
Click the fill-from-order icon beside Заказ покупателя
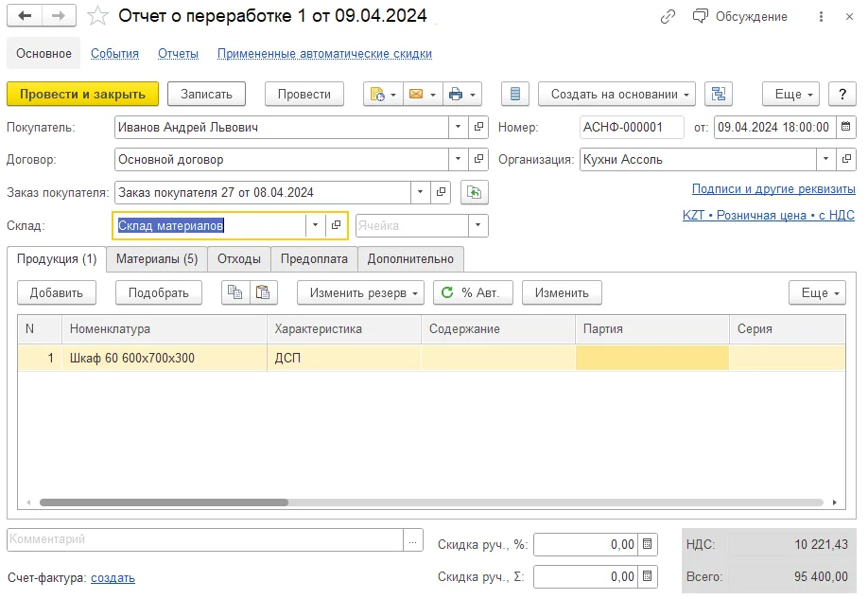(x=474, y=192)
